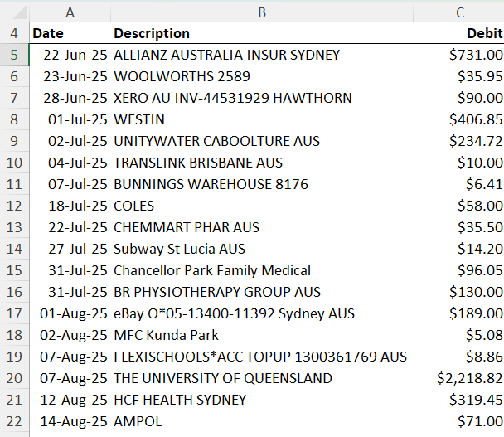Click the Description header cell
Image resolution: width=504 pixels, height=437 pixels.
[x=262, y=33]
